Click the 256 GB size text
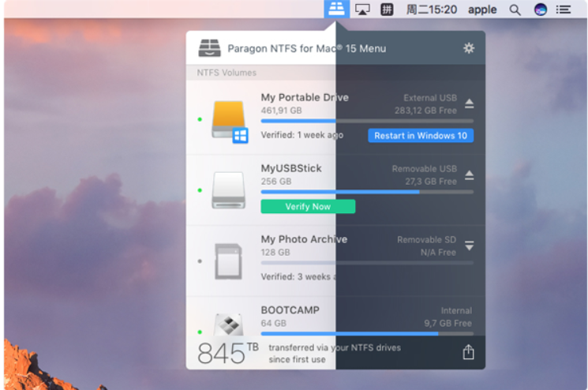588x390 pixels. pos(276,182)
